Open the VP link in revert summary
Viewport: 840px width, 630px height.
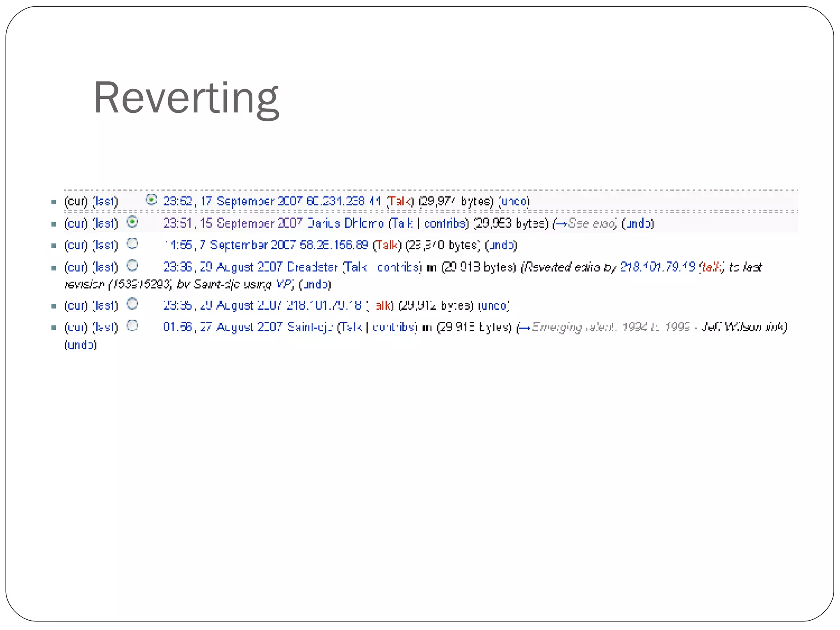pyautogui.click(x=284, y=284)
